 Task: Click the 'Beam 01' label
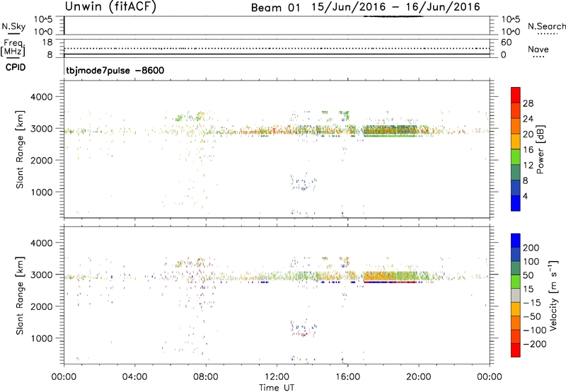click(x=275, y=8)
